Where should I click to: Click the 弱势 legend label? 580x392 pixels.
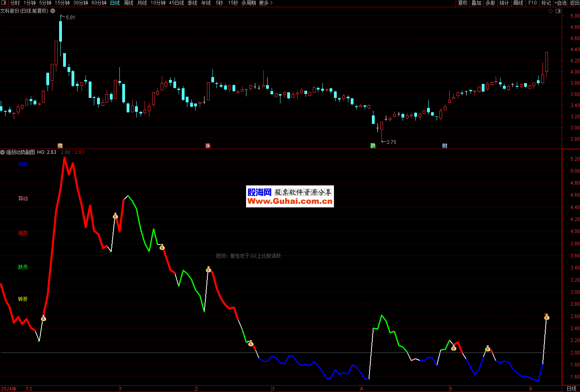pyautogui.click(x=23, y=164)
